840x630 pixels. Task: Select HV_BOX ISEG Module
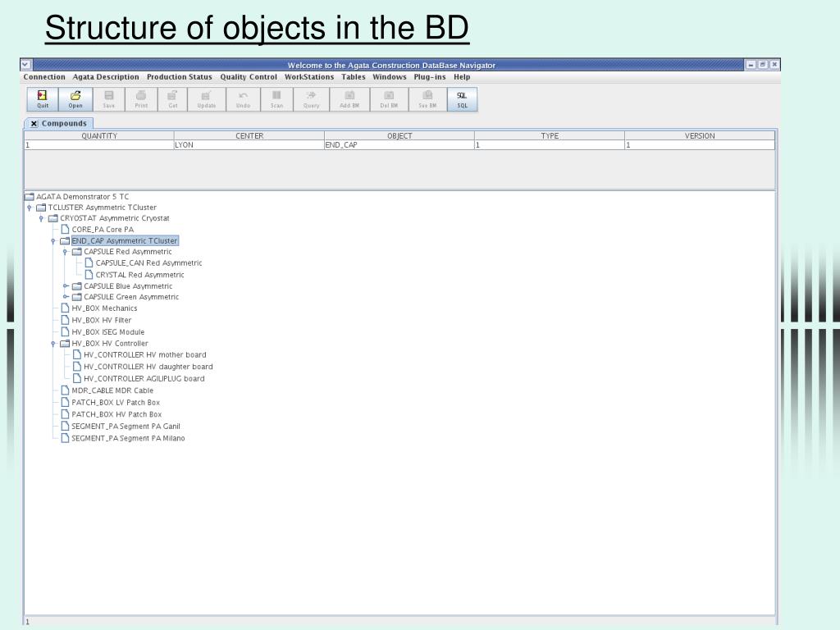(x=107, y=332)
